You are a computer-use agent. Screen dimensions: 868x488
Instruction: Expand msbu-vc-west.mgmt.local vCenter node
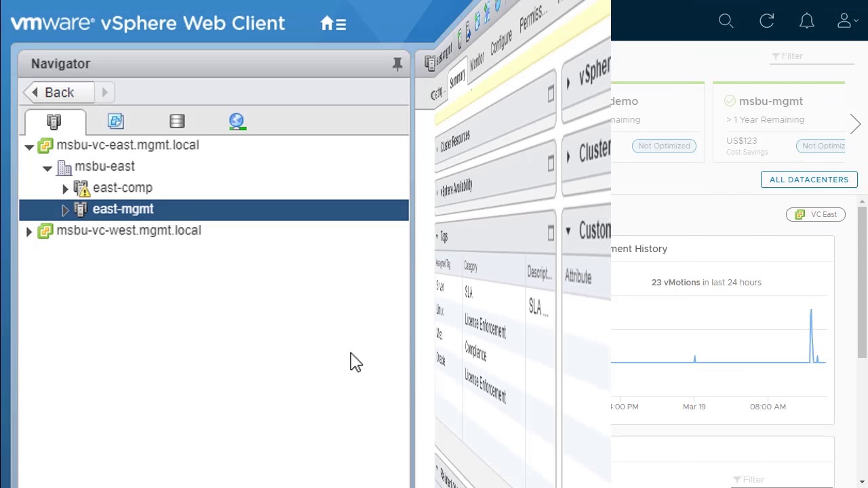[x=29, y=231]
